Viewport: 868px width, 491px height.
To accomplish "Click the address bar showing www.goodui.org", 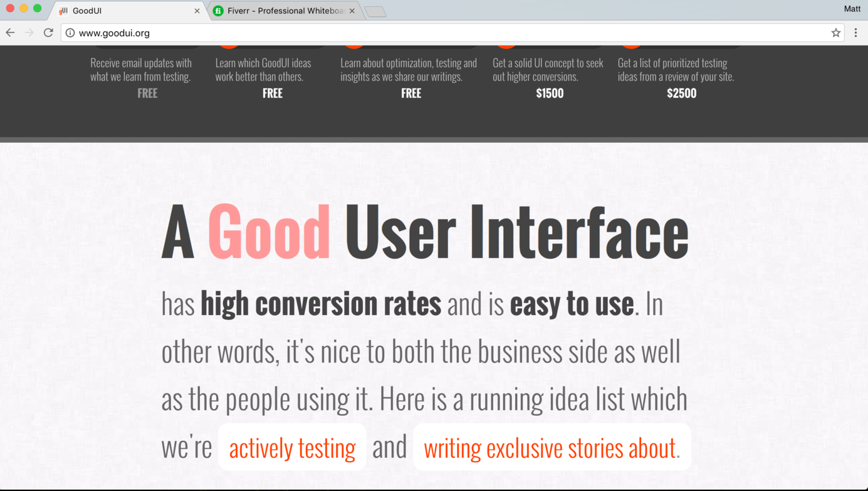I will (x=439, y=33).
